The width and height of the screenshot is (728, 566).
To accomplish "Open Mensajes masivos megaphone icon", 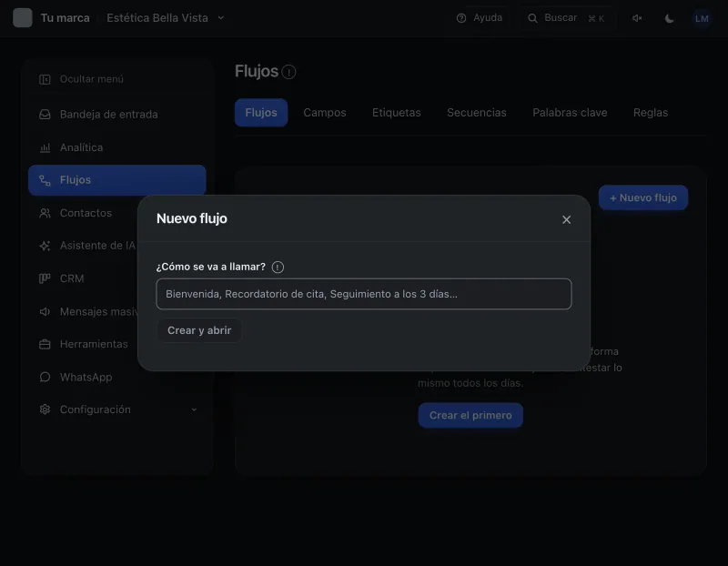I will click(x=45, y=311).
